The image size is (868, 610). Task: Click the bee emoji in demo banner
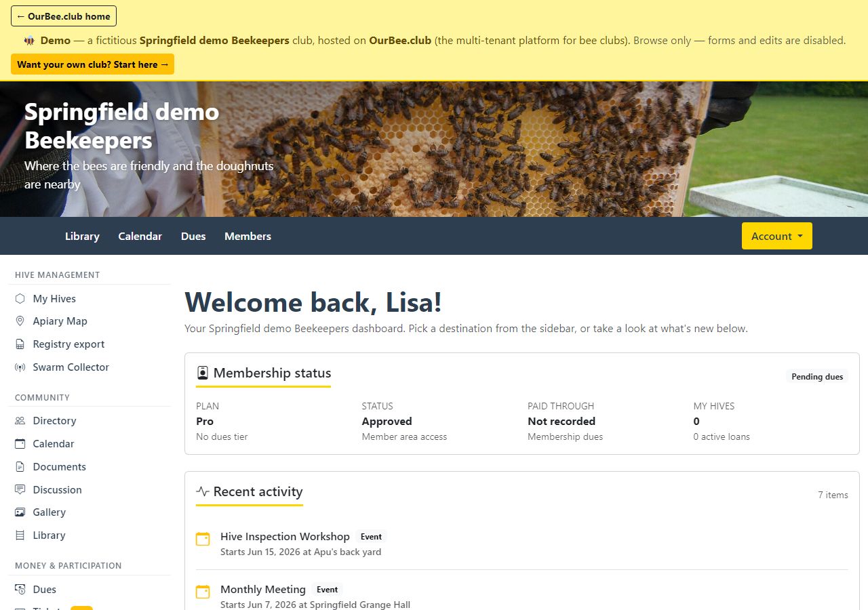coord(29,40)
